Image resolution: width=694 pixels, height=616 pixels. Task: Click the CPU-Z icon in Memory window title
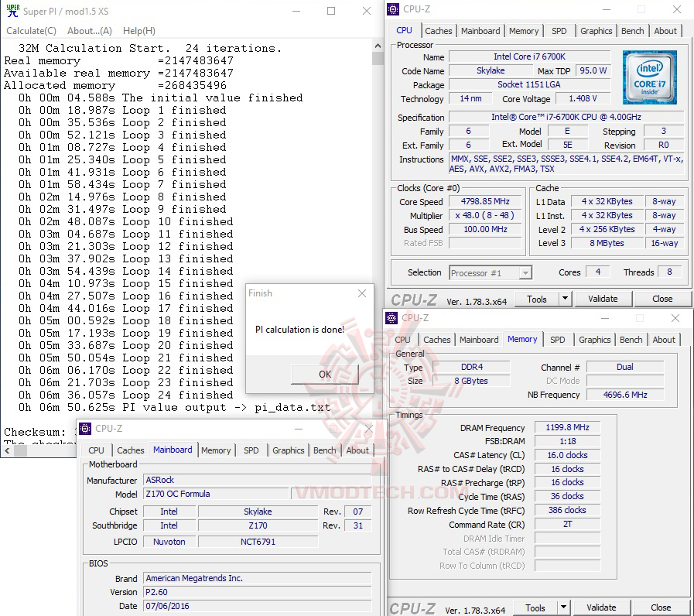click(391, 318)
